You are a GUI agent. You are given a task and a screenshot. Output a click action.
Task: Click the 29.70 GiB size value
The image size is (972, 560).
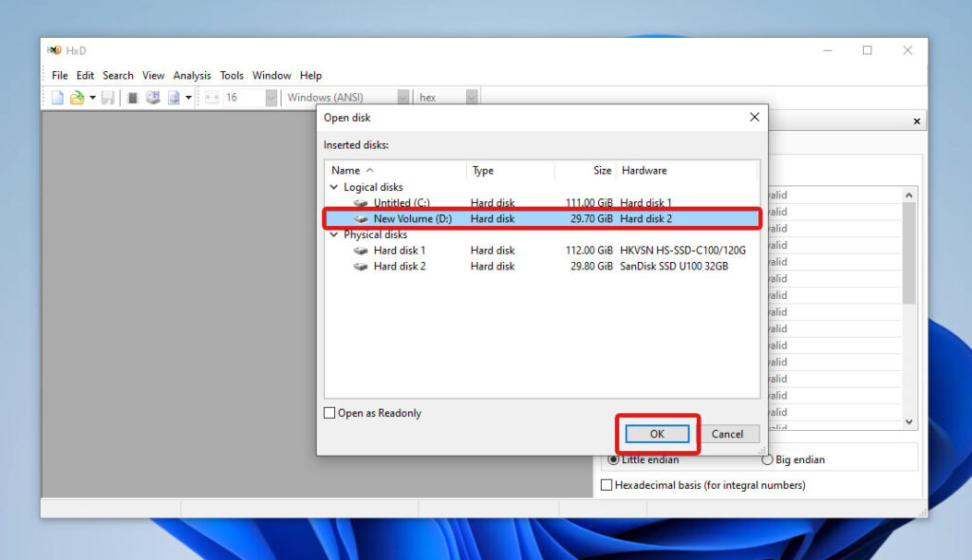point(591,219)
